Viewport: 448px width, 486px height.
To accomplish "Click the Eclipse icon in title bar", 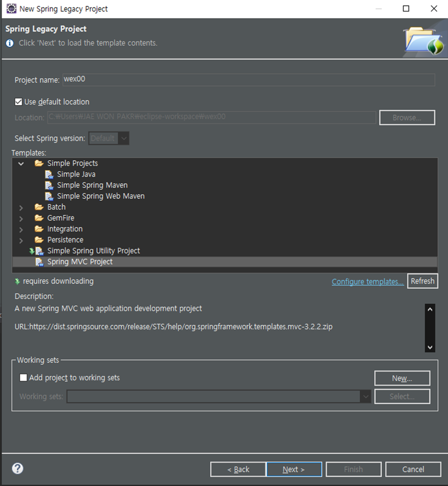I will (11, 8).
